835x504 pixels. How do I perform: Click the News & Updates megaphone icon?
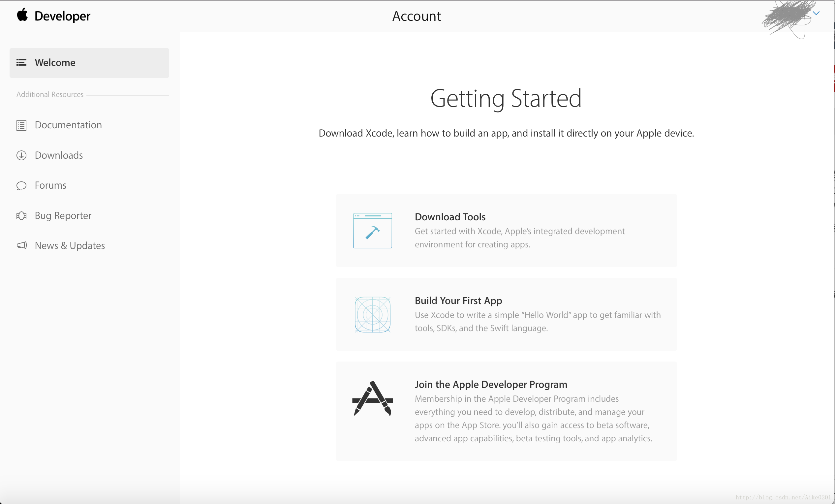[x=22, y=245]
